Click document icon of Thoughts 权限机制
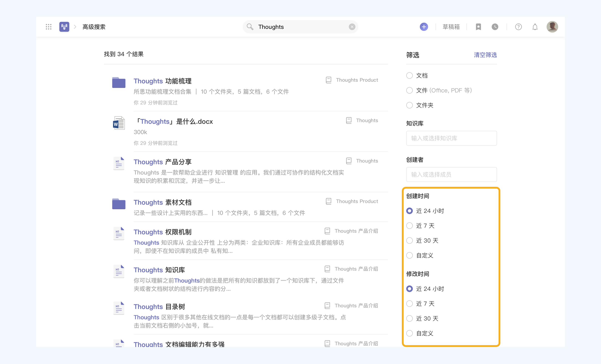The height and width of the screenshot is (364, 601). (x=119, y=234)
